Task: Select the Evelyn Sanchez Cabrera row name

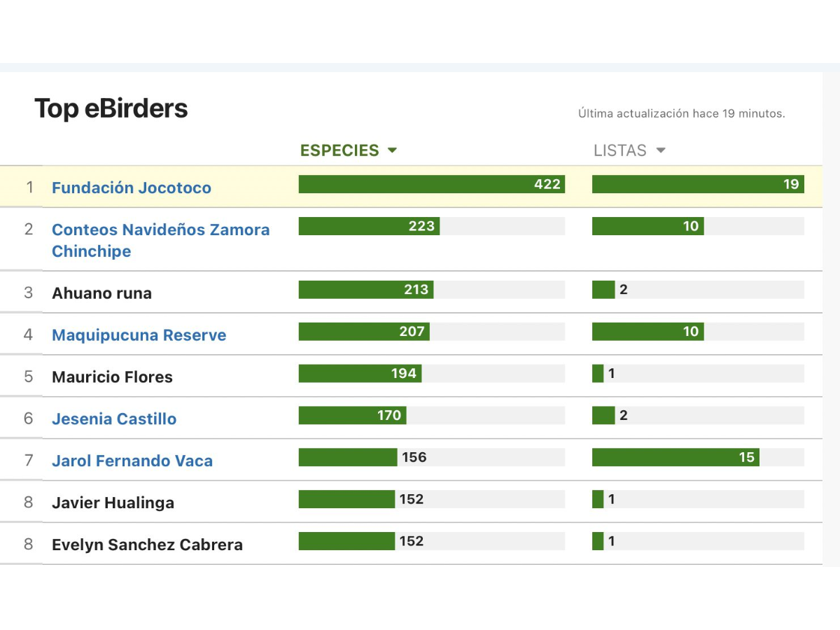Action: click(x=147, y=545)
